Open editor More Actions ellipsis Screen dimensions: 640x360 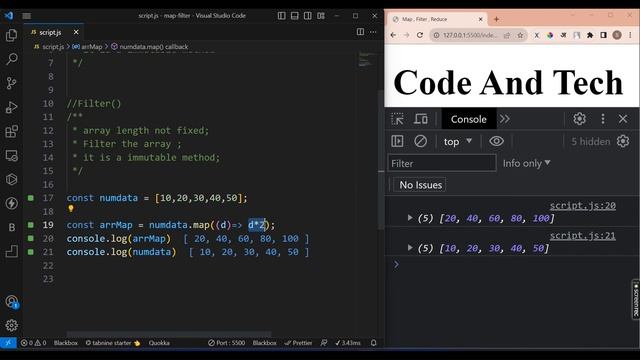point(373,32)
